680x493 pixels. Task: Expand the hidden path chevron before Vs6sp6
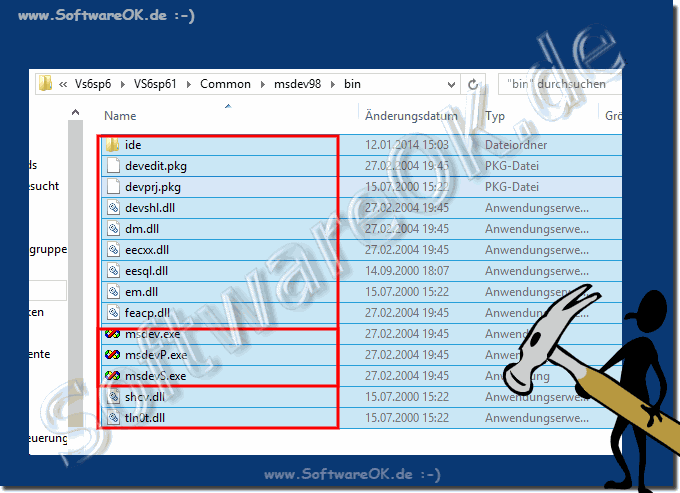coord(63,85)
